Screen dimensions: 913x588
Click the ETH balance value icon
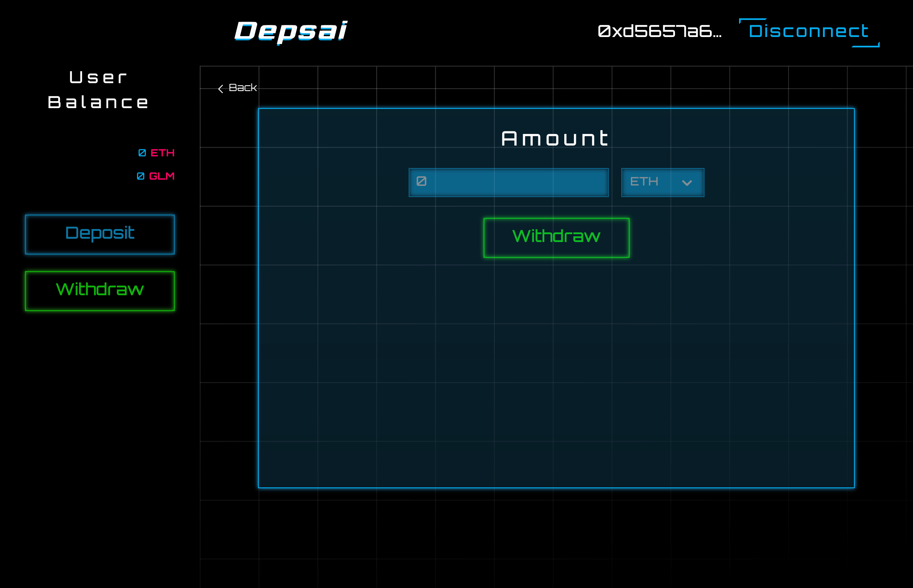[142, 153]
